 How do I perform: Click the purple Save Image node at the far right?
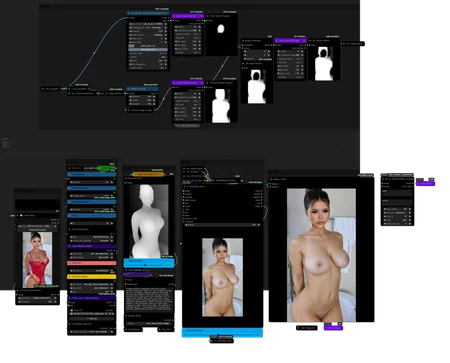pos(426,184)
